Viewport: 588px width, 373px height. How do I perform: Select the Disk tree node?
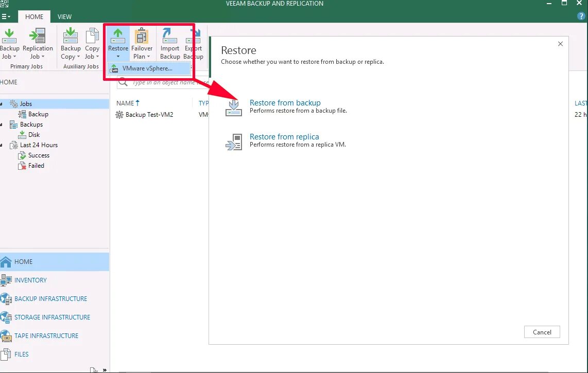click(34, 135)
